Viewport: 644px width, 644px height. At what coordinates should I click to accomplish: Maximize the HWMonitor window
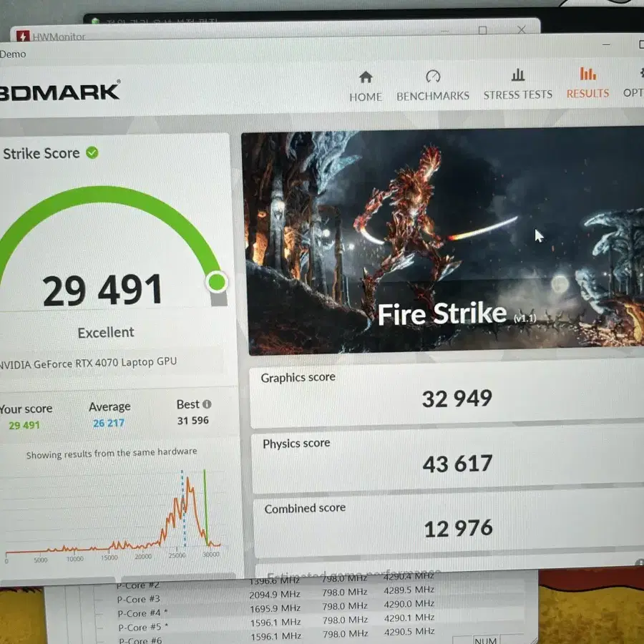483,30
